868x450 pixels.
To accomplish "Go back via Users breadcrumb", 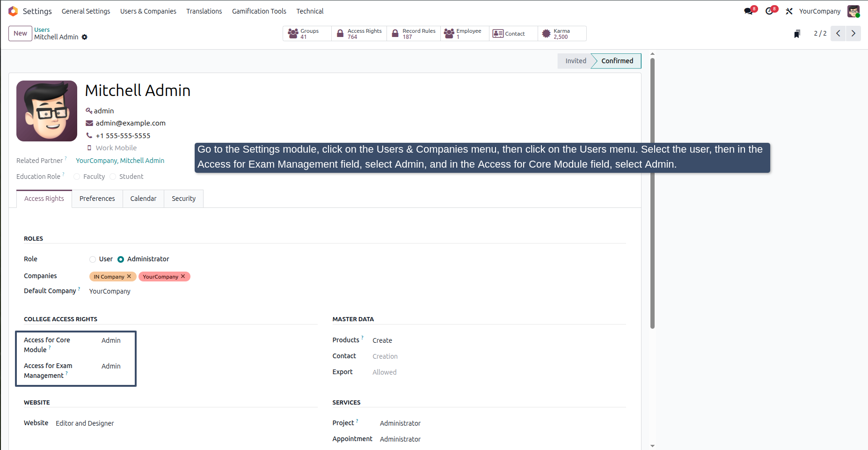I will tap(42, 30).
